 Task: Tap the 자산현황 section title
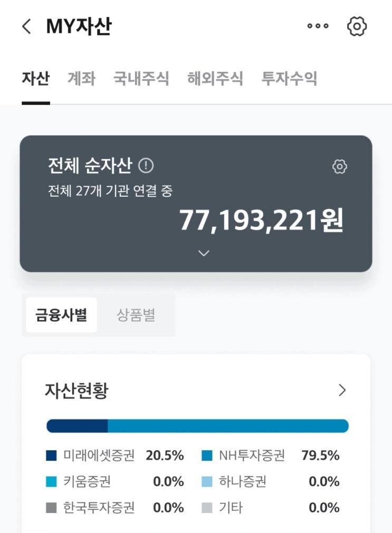coord(77,391)
